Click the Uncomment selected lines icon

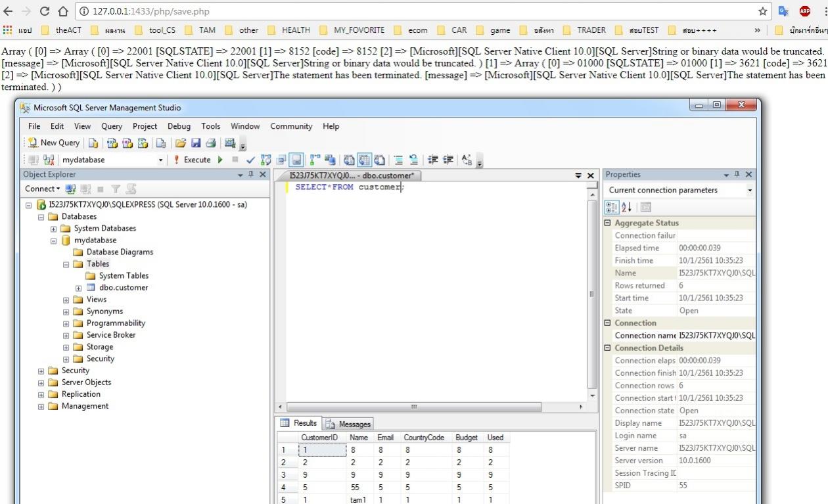coord(414,160)
